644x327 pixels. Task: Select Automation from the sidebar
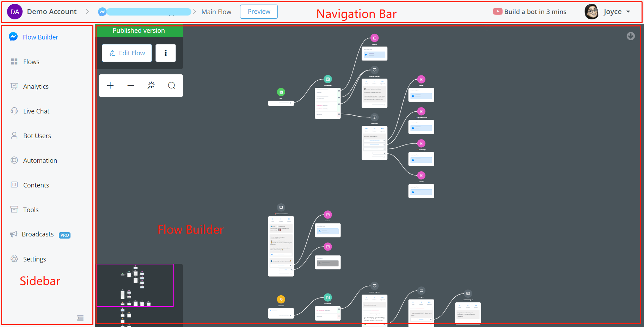pyautogui.click(x=40, y=161)
